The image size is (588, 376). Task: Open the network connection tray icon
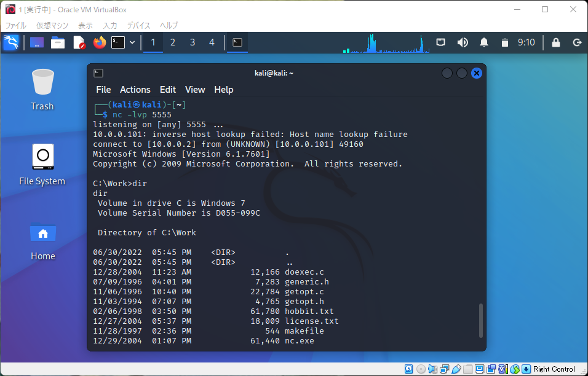point(440,42)
